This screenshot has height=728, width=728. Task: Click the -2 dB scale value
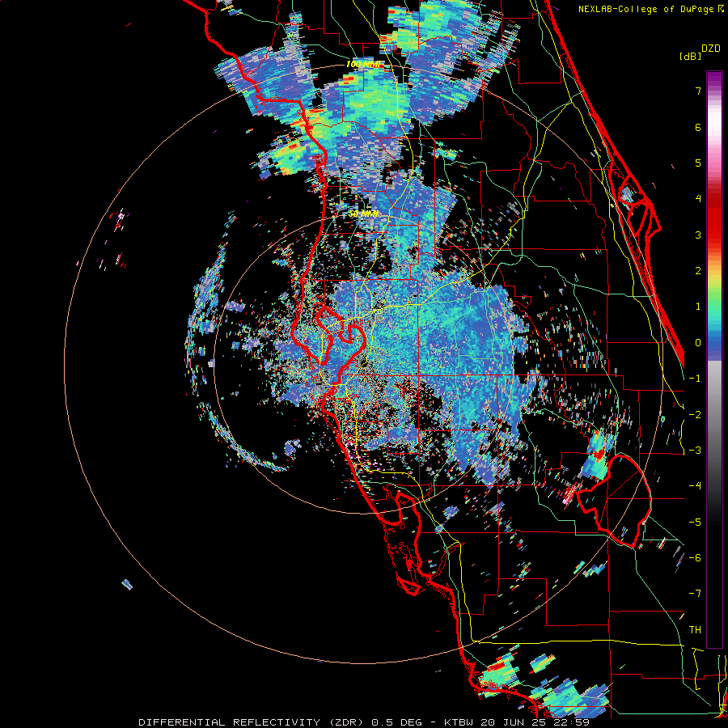pyautogui.click(x=695, y=415)
